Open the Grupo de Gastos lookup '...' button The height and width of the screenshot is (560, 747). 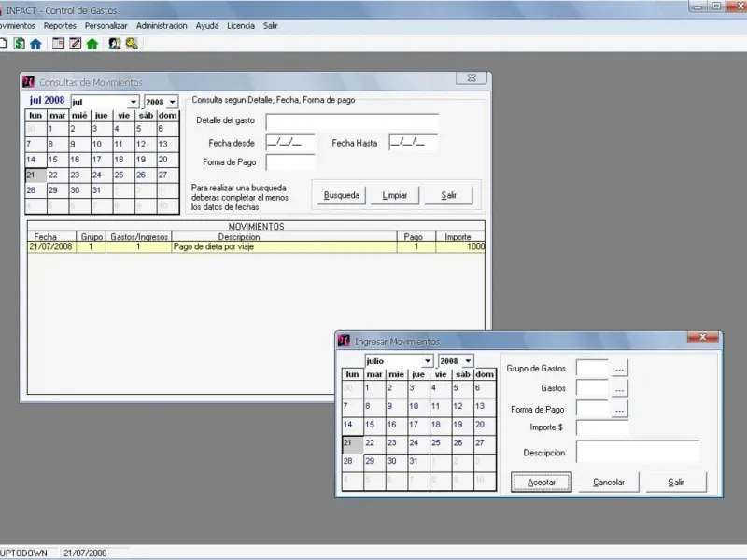pyautogui.click(x=619, y=369)
